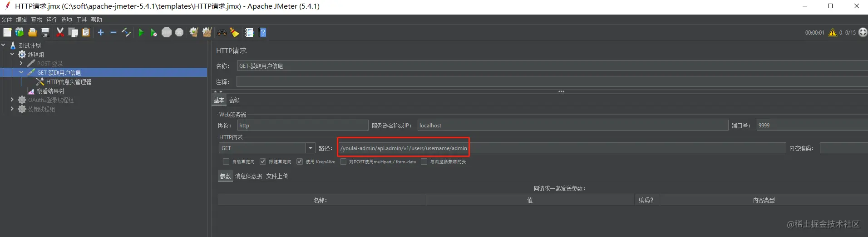
Task: Switch to the 文件上传 tab
Action: [277, 176]
